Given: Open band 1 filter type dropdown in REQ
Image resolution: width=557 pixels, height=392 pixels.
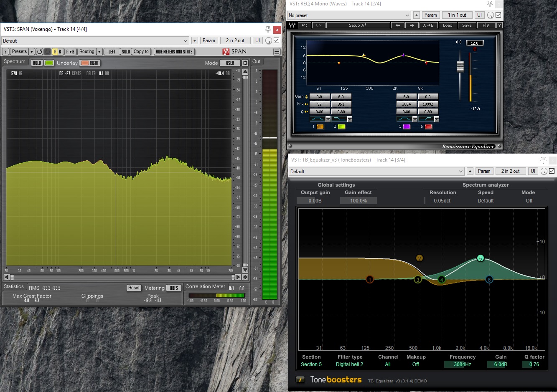Looking at the screenshot, I should click(328, 119).
